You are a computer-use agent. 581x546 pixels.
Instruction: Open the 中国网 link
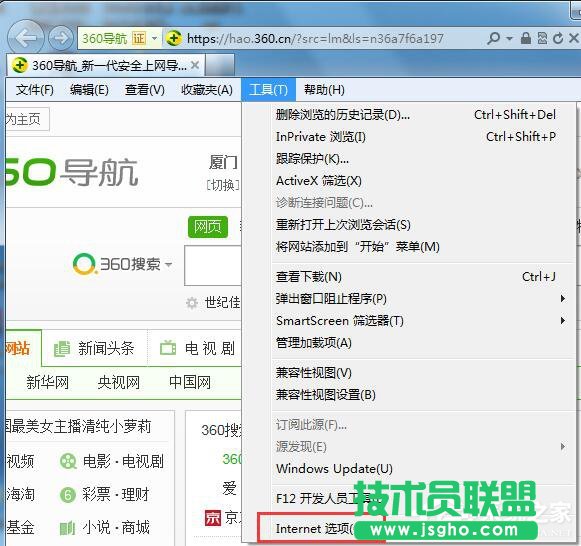(x=190, y=382)
